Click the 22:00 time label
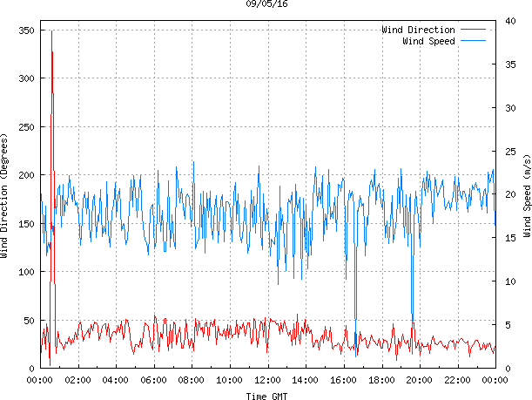The width and height of the screenshot is (532, 400). [457, 380]
